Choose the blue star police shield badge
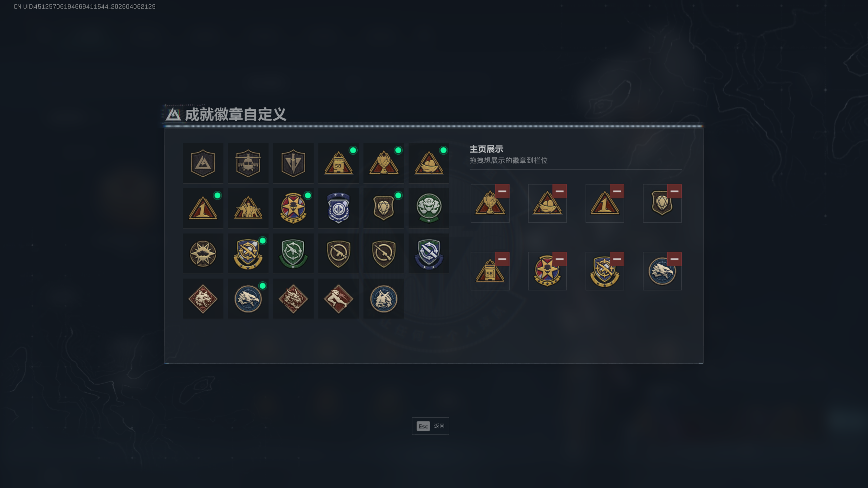This screenshot has width=868, height=488. pyautogui.click(x=338, y=208)
